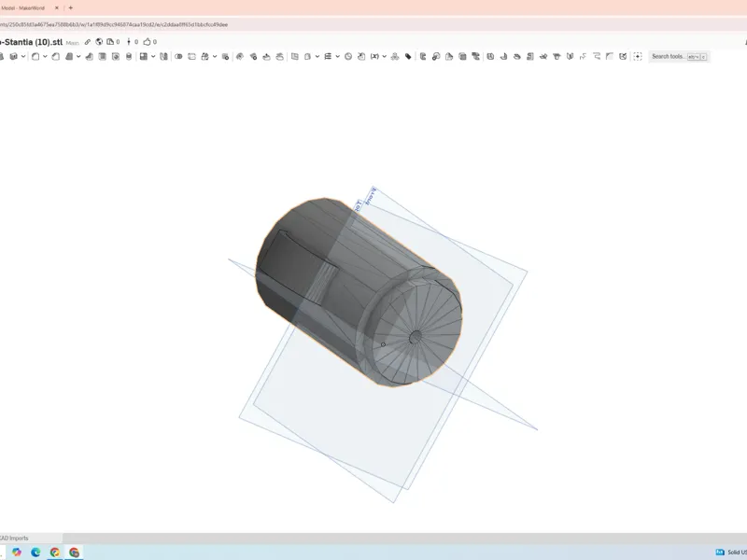Click the browser address bar URL
Image resolution: width=747 pixels, height=560 pixels.
[x=114, y=24]
